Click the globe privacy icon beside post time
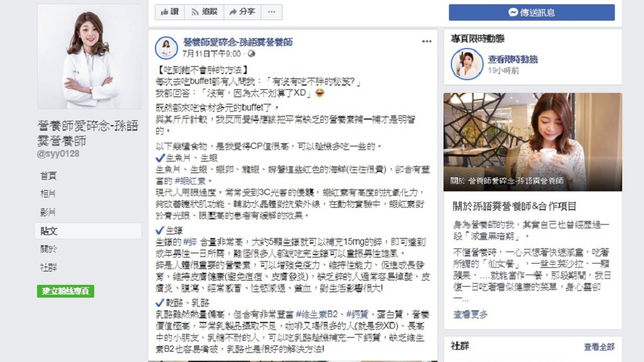Screen dimensions: 644x362 pyautogui.click(x=252, y=54)
